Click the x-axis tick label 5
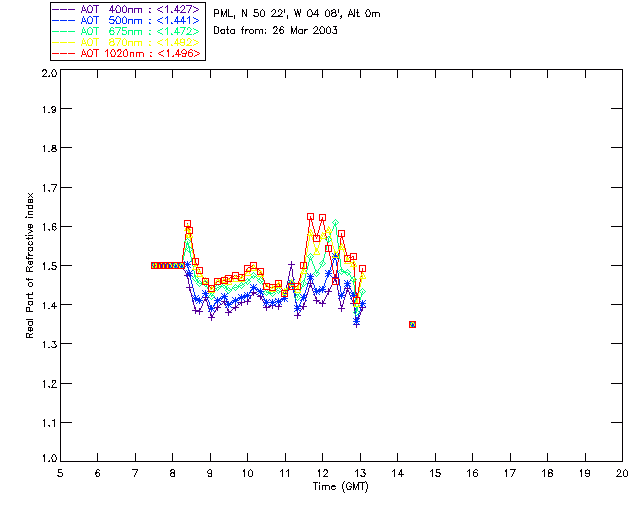640x512 pixels. pyautogui.click(x=60, y=474)
